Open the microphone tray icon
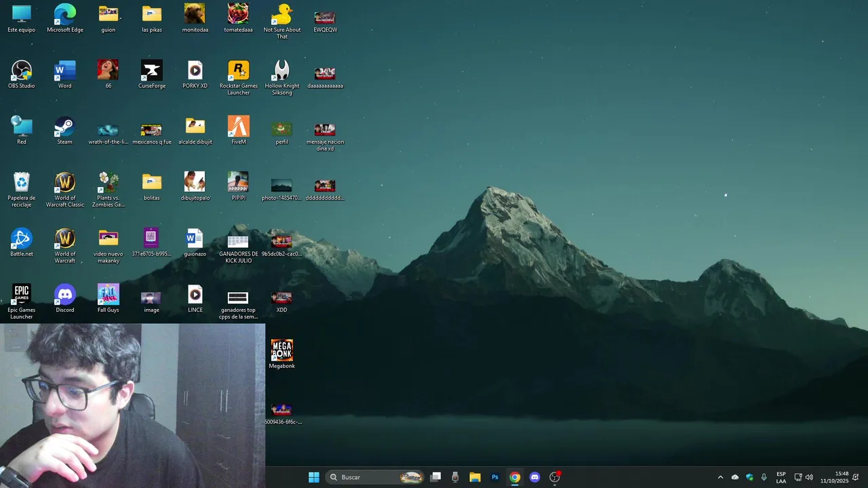The height and width of the screenshot is (488, 868). click(764, 477)
